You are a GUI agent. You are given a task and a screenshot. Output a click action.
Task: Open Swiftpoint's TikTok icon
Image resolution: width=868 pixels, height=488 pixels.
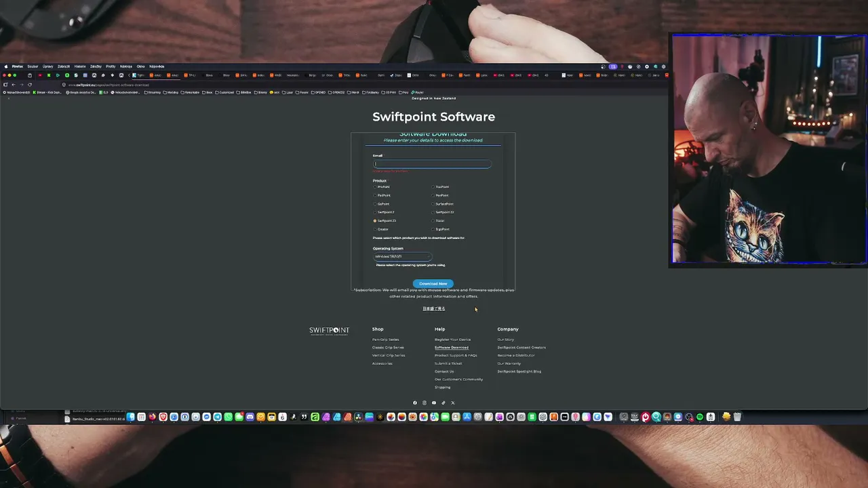(443, 403)
